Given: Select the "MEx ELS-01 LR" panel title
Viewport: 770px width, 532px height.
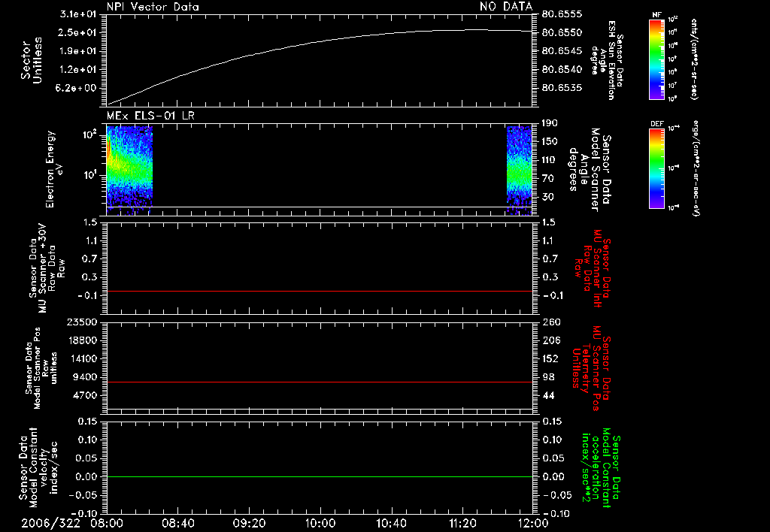Looking at the screenshot, I should (x=150, y=116).
